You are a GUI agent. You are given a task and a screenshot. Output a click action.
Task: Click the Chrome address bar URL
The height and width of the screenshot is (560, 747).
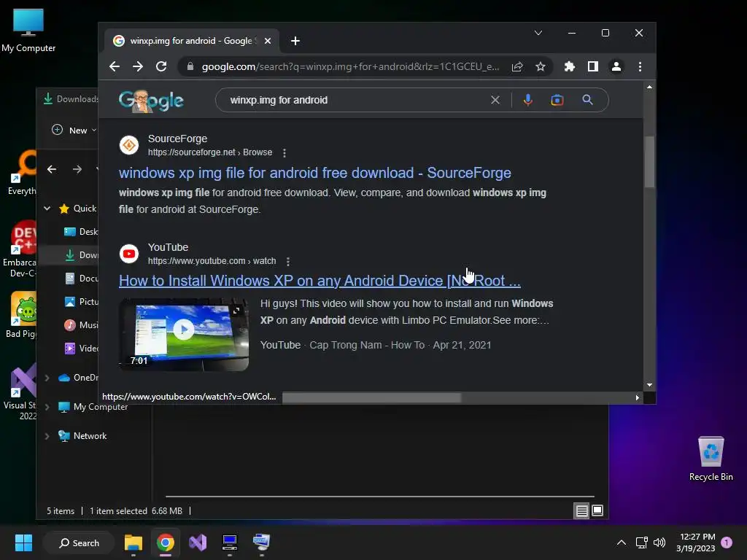pos(350,66)
